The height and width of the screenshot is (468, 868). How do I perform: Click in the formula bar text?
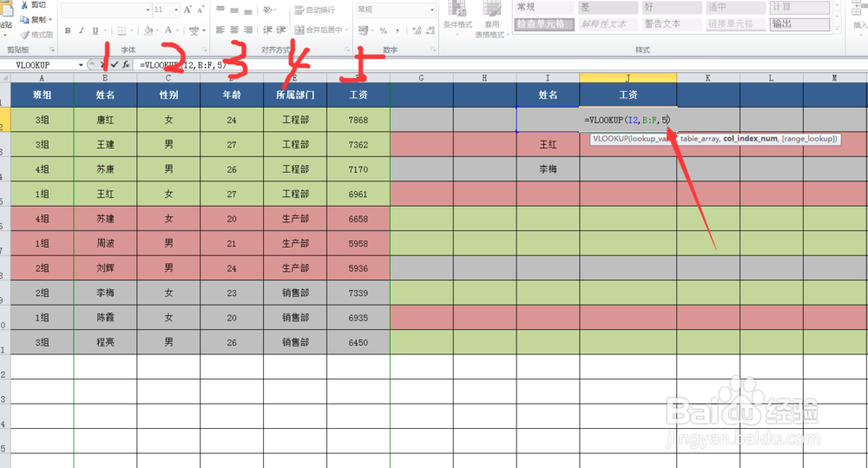click(182, 65)
